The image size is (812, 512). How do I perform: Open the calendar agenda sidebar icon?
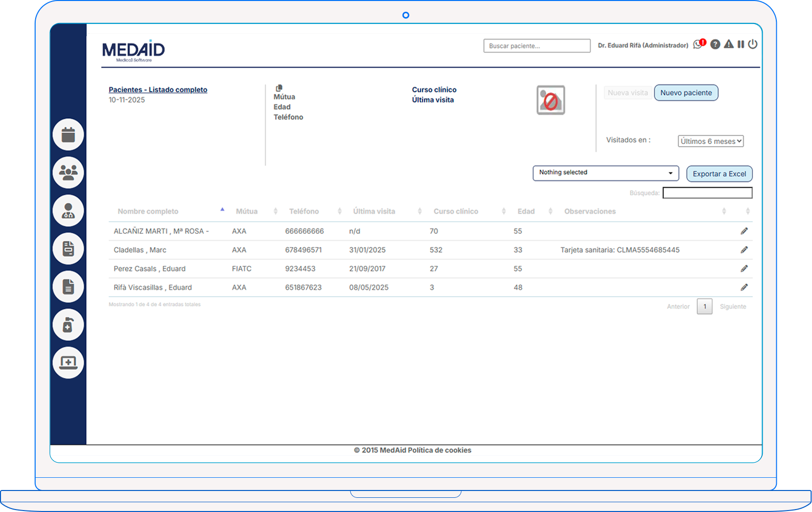point(68,134)
